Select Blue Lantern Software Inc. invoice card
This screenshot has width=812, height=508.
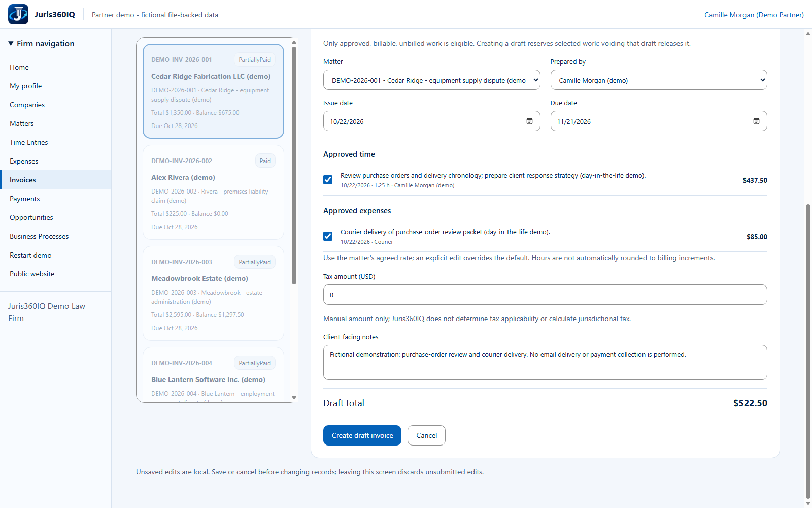213,375
